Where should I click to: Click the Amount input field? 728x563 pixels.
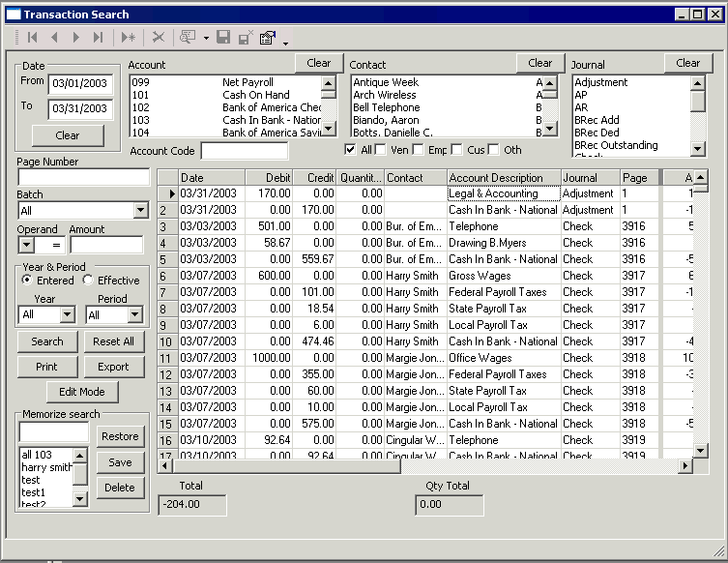click(106, 245)
